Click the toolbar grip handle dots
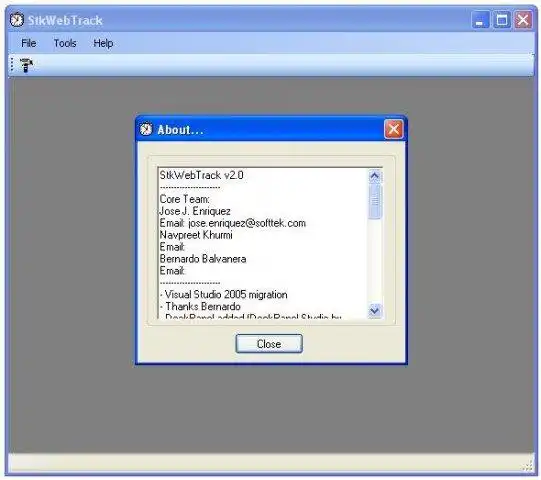 (12, 65)
